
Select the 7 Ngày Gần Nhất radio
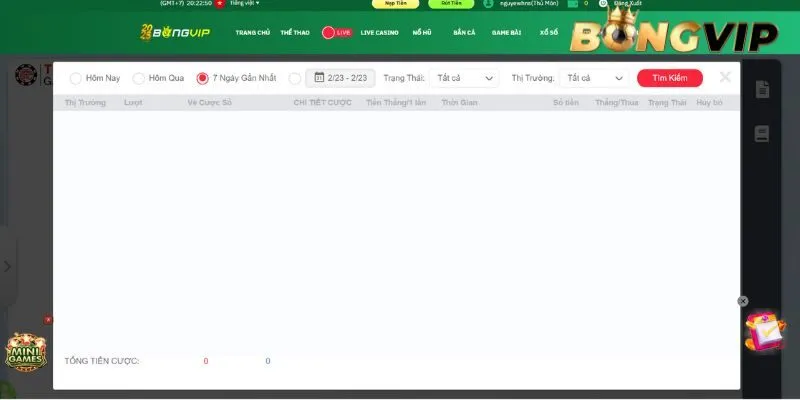point(202,78)
